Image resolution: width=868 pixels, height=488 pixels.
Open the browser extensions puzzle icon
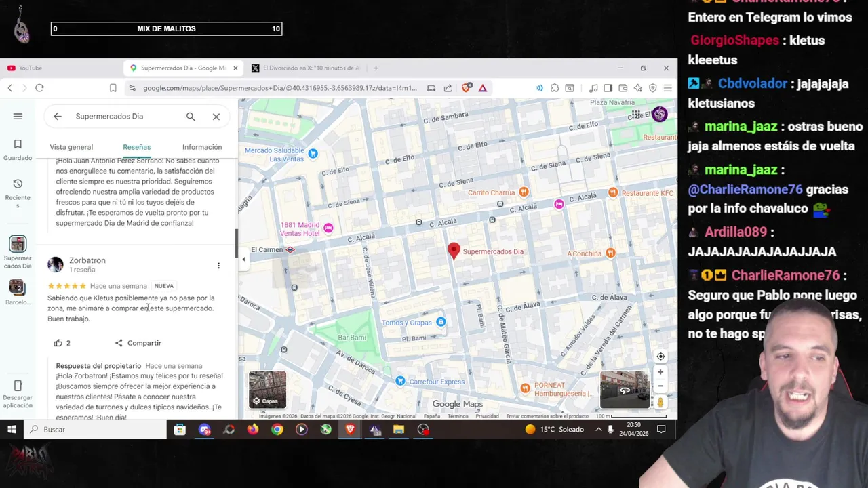click(555, 88)
